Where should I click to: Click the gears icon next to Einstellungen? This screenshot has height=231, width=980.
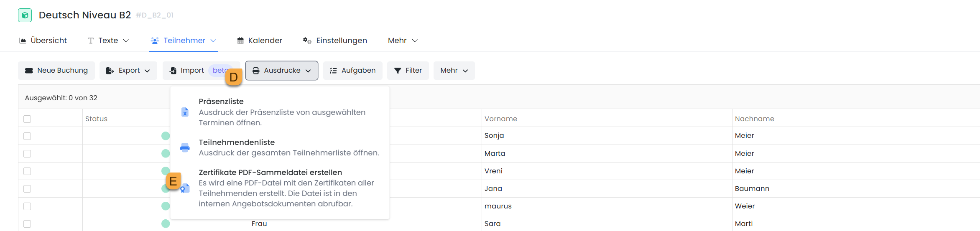coord(307,41)
